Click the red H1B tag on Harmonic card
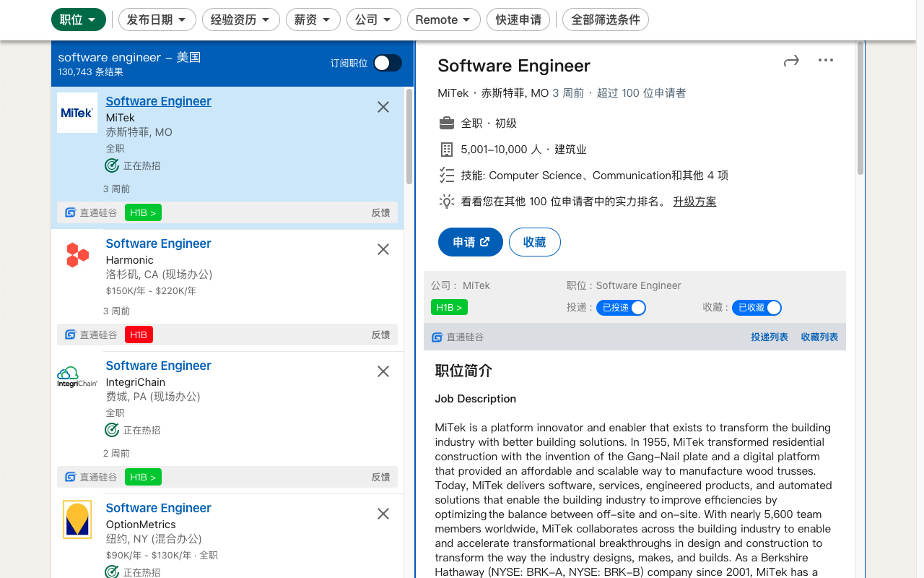Image resolution: width=924 pixels, height=578 pixels. (x=139, y=335)
